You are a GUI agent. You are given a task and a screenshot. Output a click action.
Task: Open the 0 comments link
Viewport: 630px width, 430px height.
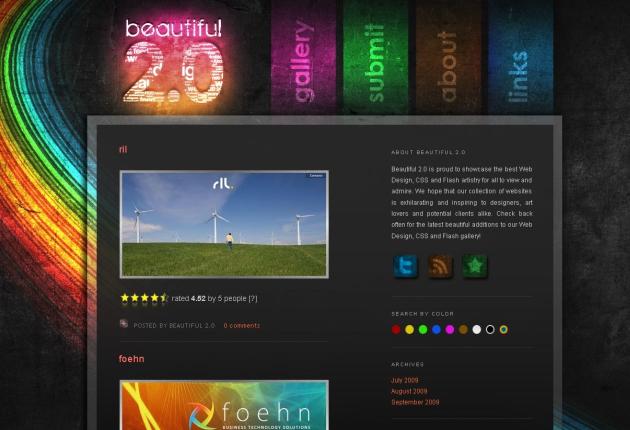pyautogui.click(x=242, y=326)
